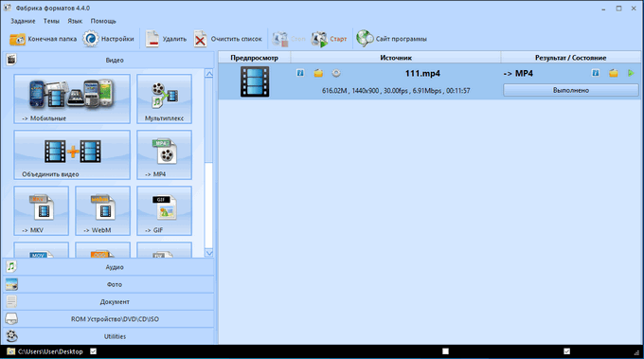Open the Язык menu

coord(75,21)
